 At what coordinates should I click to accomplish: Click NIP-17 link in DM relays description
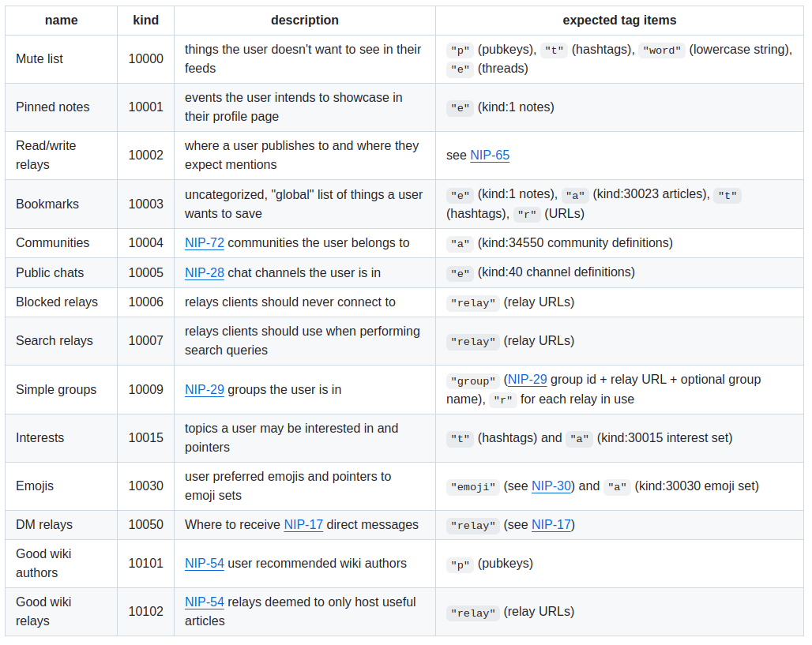pyautogui.click(x=303, y=524)
